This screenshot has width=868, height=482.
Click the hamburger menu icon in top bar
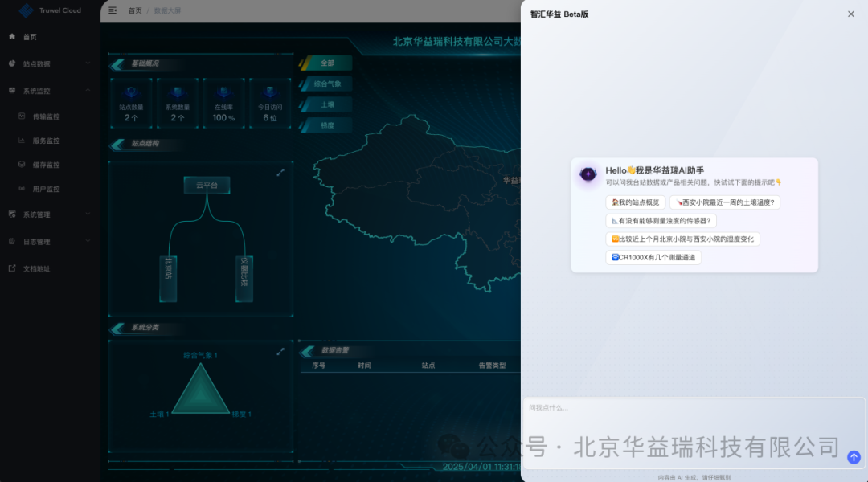pyautogui.click(x=111, y=10)
